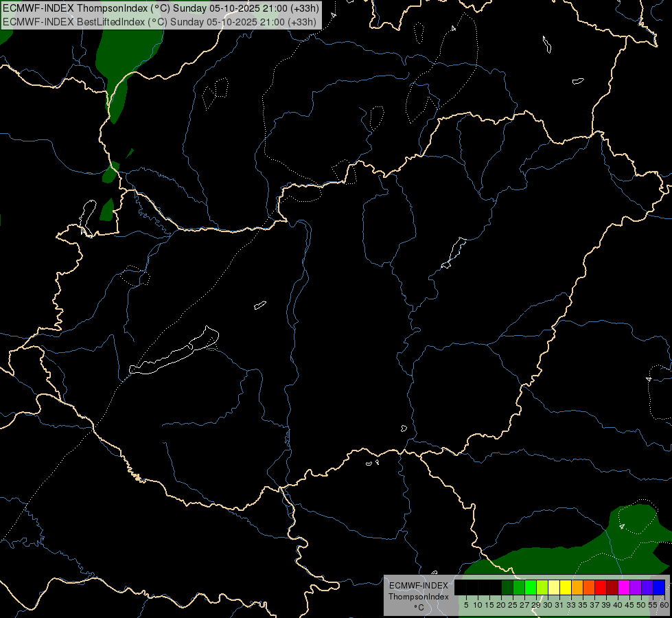Click the legend tick value 33
The width and height of the screenshot is (672, 618).
(x=571, y=605)
